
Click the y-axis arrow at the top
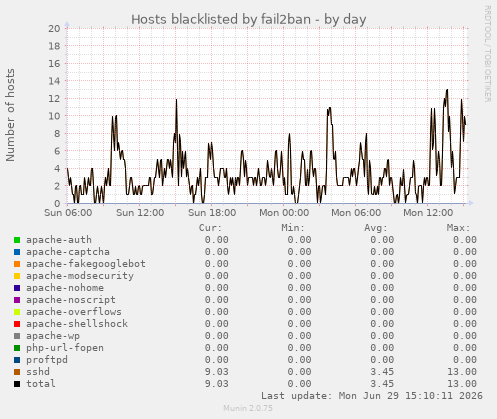pos(67,24)
